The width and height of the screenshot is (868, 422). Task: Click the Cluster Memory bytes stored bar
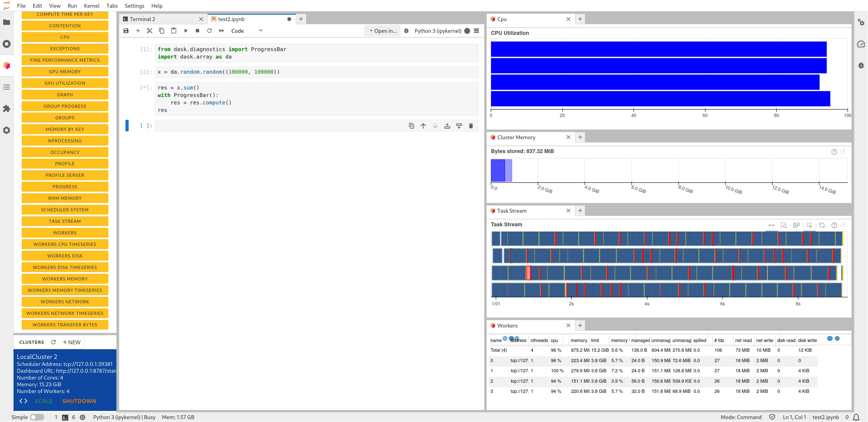coord(501,170)
